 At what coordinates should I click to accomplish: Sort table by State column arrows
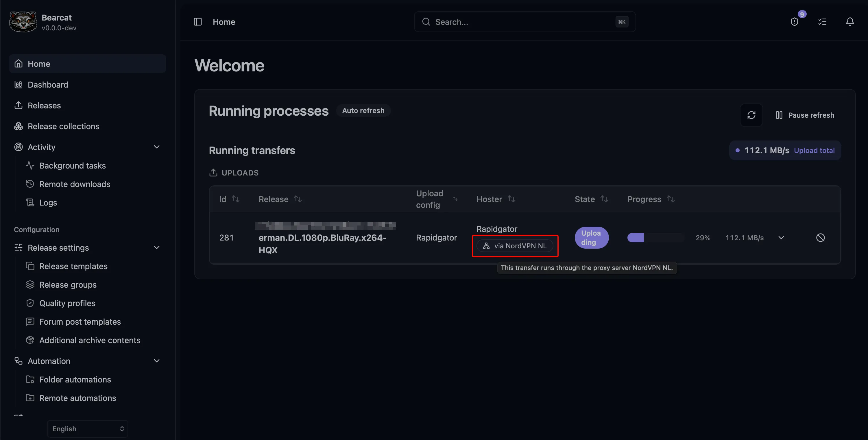click(x=604, y=199)
